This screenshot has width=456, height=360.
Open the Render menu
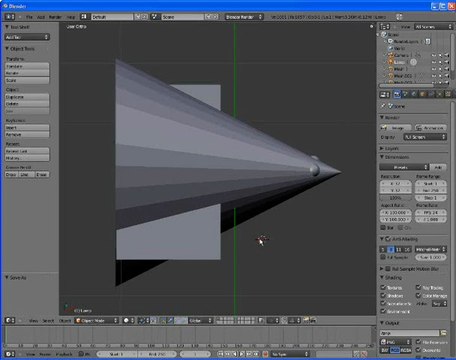tap(55, 17)
